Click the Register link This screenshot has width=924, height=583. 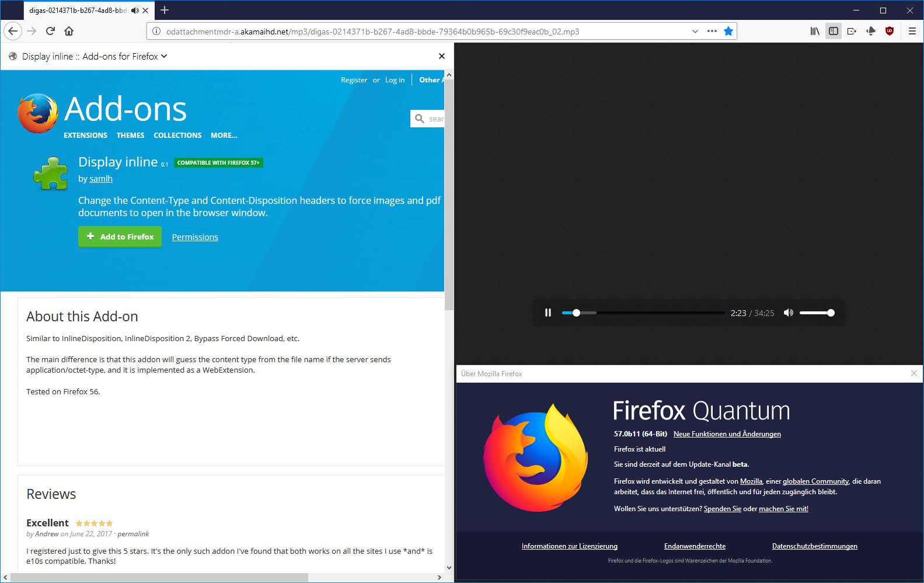click(x=354, y=80)
